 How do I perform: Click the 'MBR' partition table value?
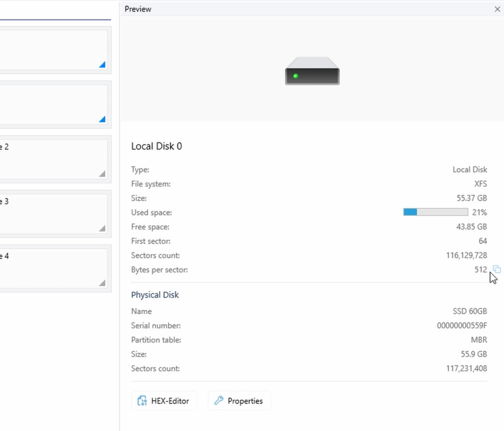(479, 339)
